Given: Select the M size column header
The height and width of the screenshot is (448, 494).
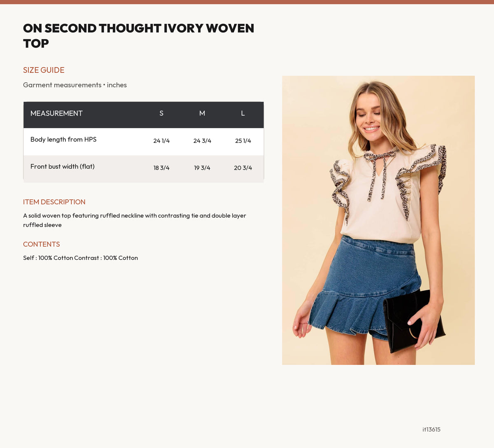Looking at the screenshot, I should pyautogui.click(x=202, y=113).
